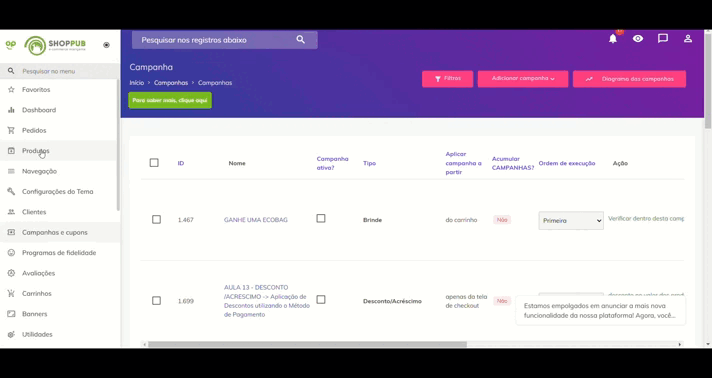Click the horizontal table scrollbar

coord(307,344)
